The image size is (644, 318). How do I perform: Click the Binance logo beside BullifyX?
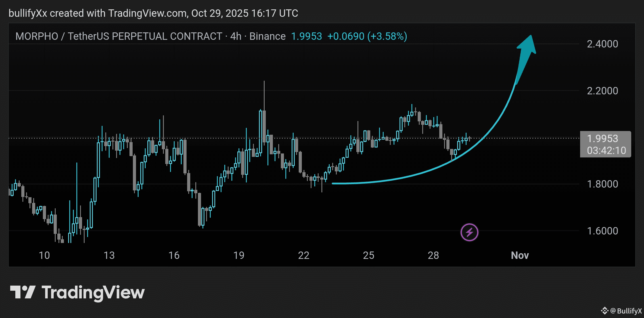pos(605,311)
